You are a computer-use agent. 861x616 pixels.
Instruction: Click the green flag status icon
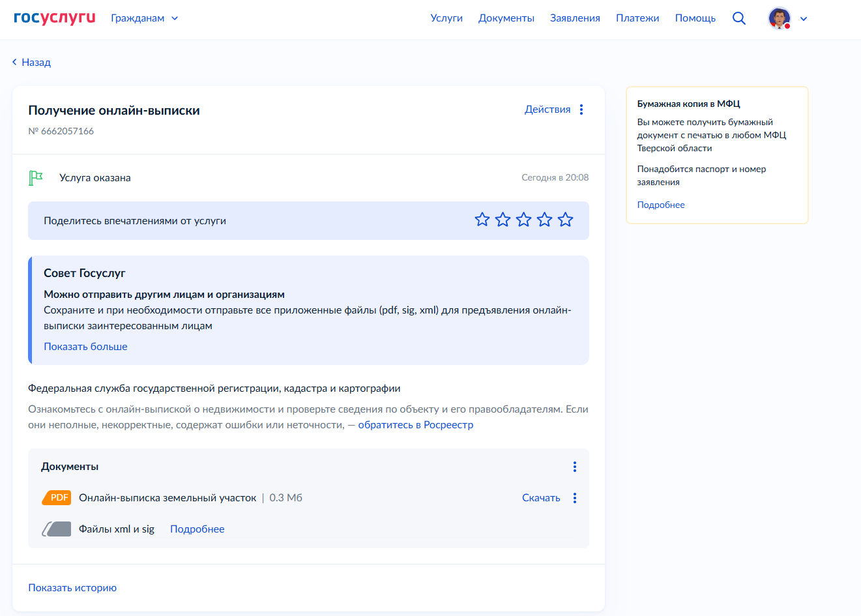tap(36, 177)
